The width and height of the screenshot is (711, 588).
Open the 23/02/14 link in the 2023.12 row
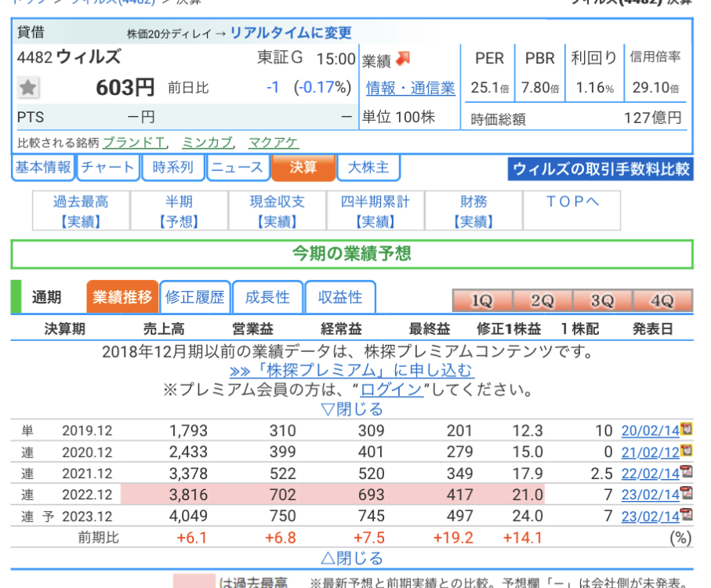tap(651, 516)
